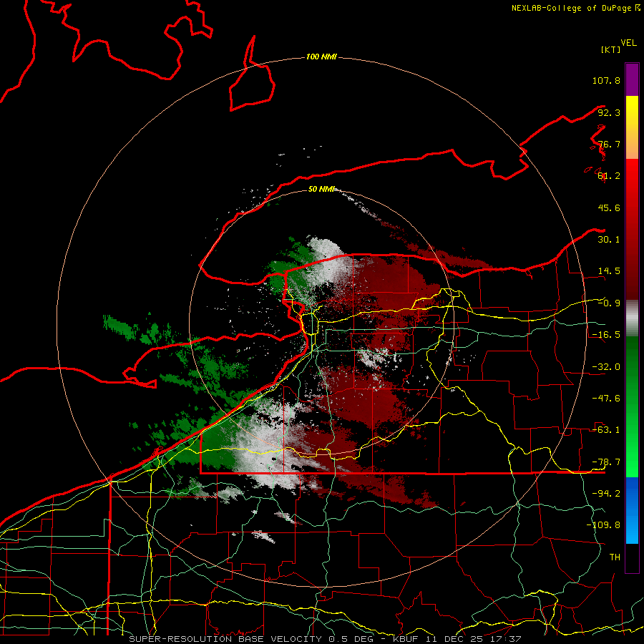Pick the blue segment of the color bar
This screenshot has height=644, width=644.
pyautogui.click(x=632, y=510)
